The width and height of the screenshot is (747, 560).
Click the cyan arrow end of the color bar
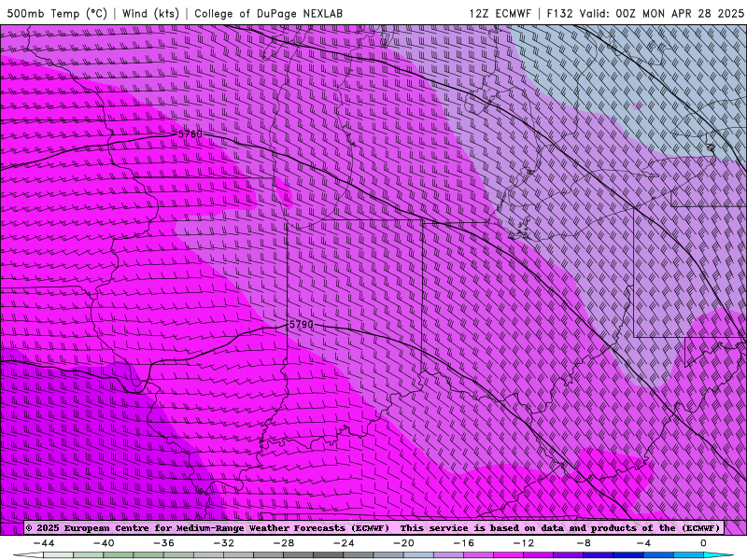click(718, 555)
